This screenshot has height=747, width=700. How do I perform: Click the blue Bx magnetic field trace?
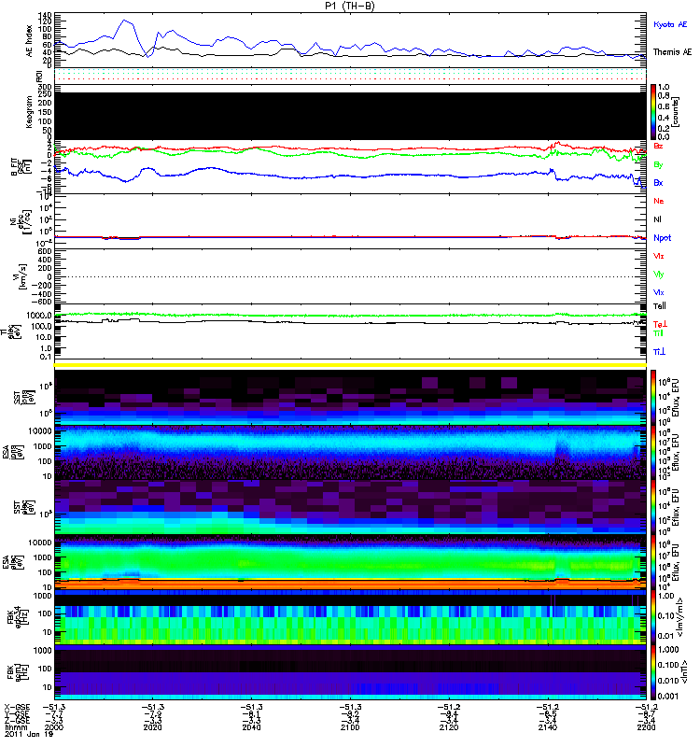[x=350, y=176]
